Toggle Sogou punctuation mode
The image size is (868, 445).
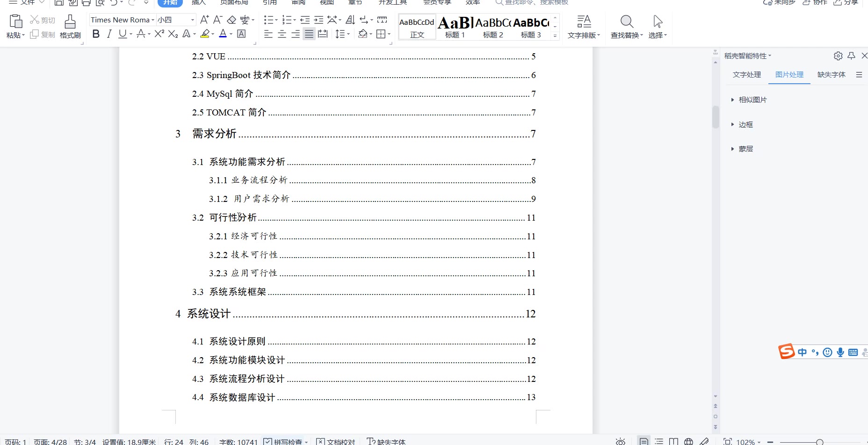(815, 352)
